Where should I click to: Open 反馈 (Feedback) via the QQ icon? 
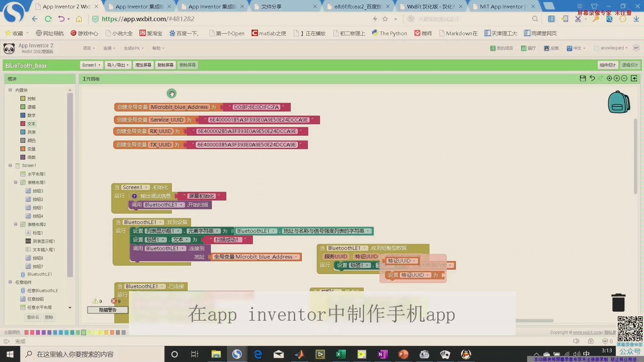(551, 48)
